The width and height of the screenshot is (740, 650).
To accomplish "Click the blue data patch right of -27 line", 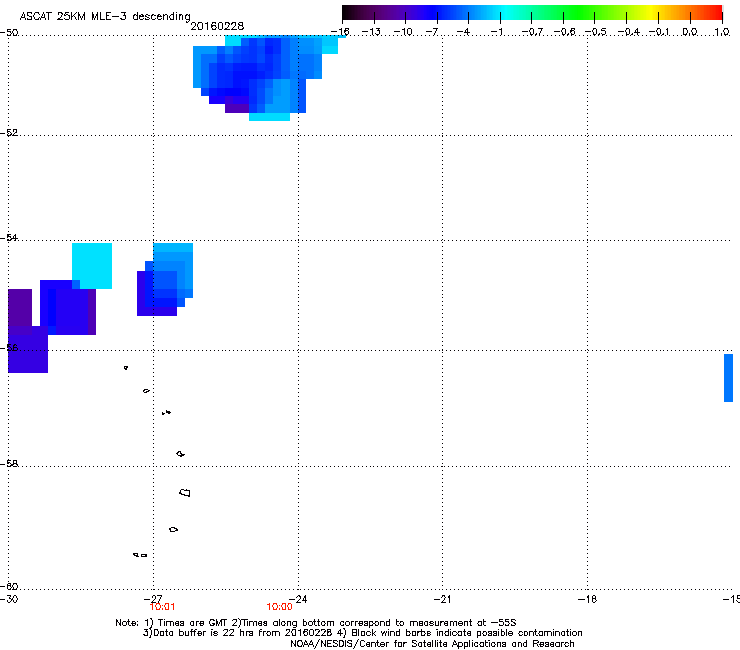I will click(x=165, y=279).
